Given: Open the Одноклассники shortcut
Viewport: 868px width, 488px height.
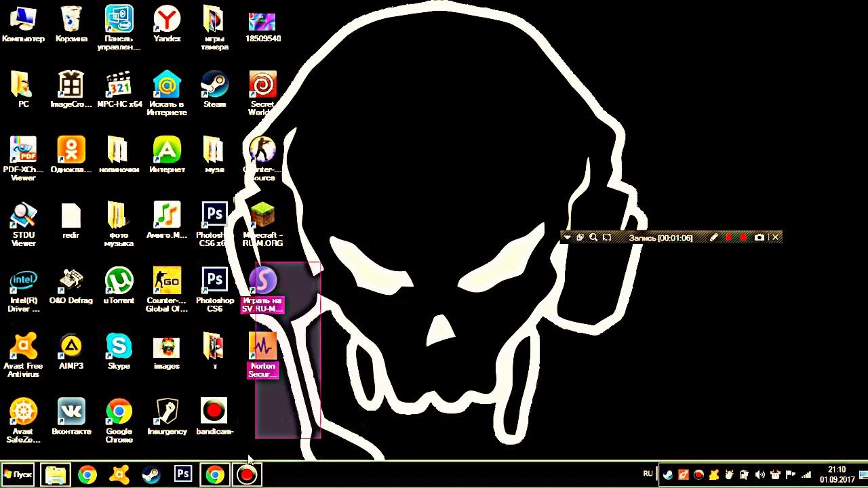Looking at the screenshot, I should coord(71,155).
